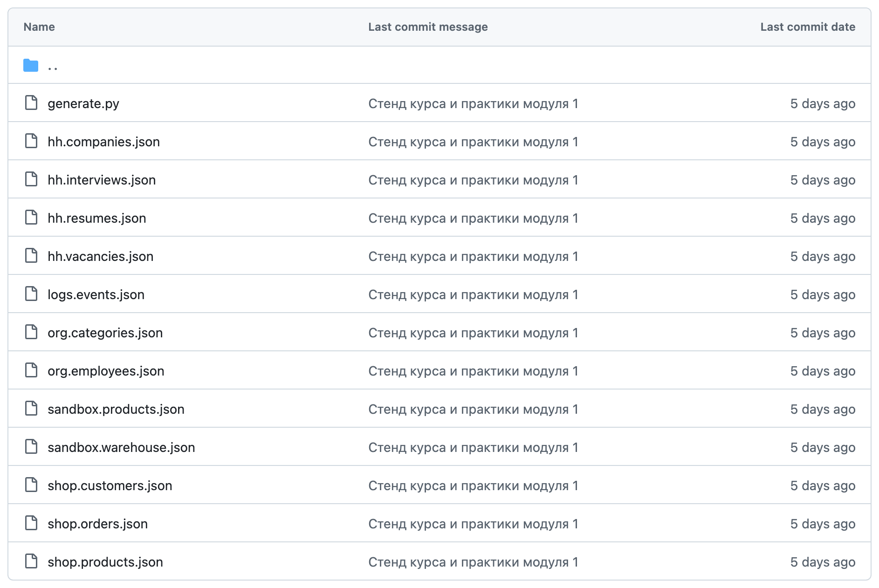Open the generate.py file

(83, 103)
